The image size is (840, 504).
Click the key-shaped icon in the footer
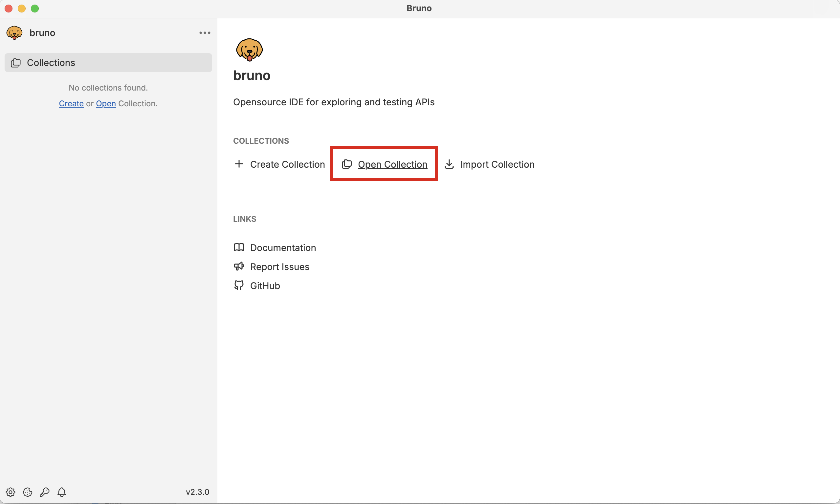(x=45, y=492)
